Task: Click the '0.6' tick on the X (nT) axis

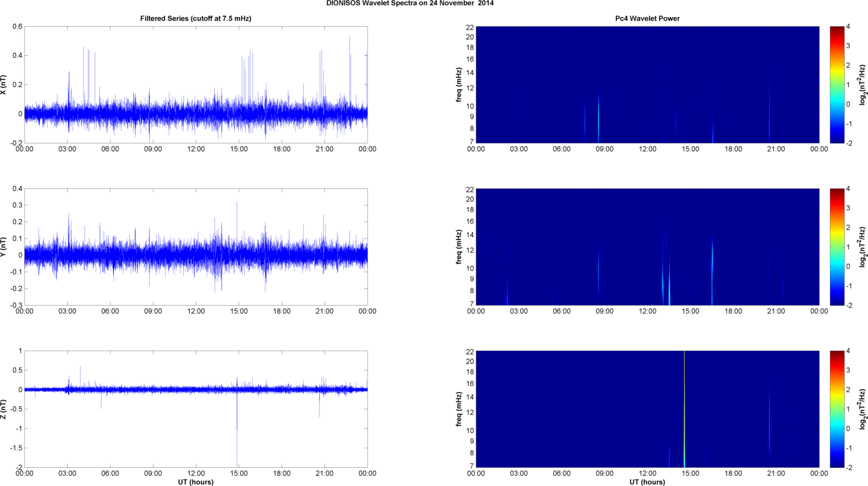Action: tap(17, 27)
